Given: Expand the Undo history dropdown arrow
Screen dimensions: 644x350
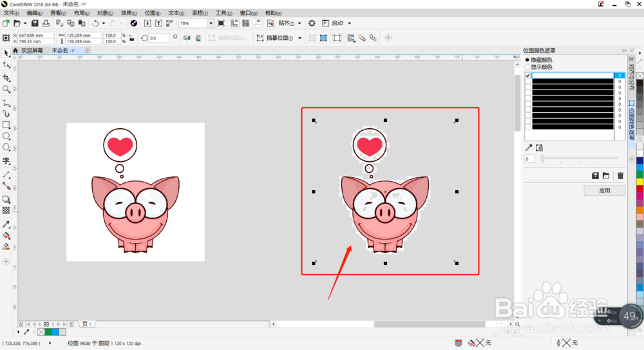Looking at the screenshot, I should point(104,23).
